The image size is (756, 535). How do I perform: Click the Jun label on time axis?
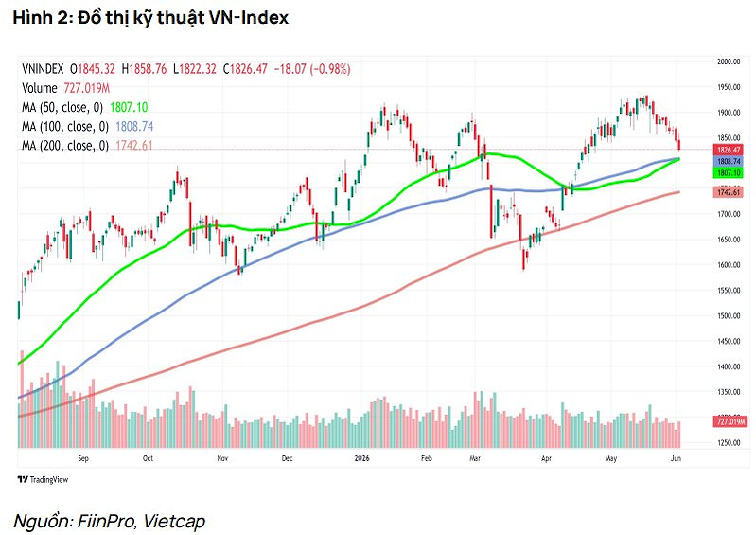(676, 458)
